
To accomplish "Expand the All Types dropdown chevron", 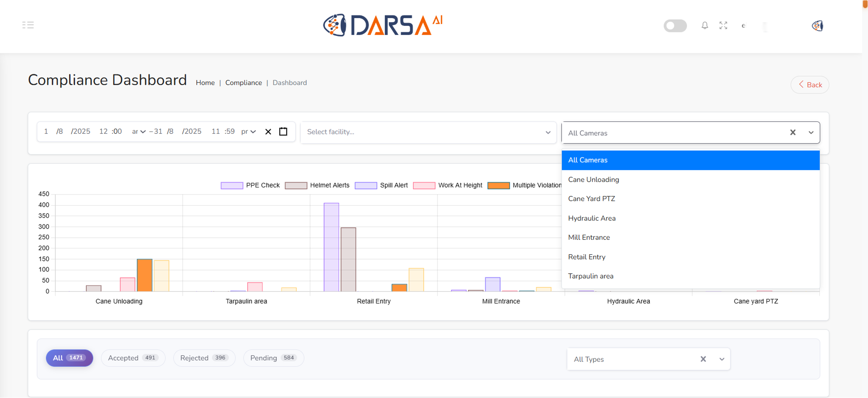I will (x=722, y=359).
